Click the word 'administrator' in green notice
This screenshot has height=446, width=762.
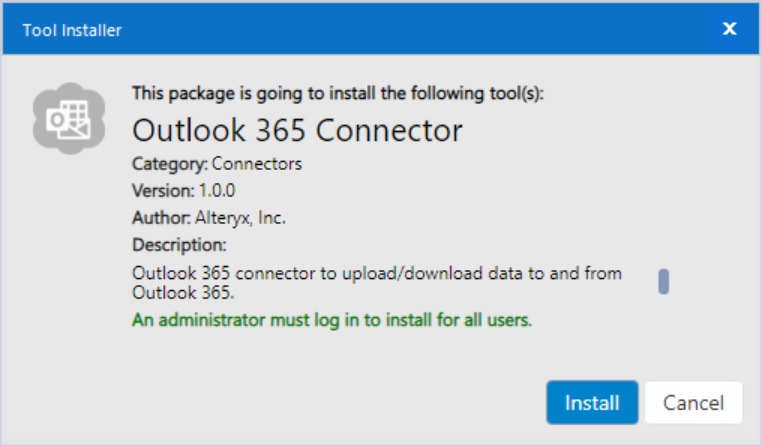click(212, 320)
